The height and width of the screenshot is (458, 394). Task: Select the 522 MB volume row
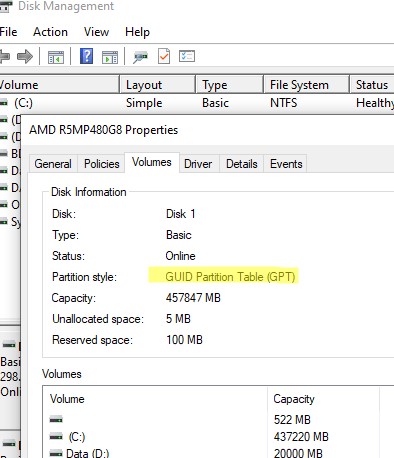coord(218,420)
